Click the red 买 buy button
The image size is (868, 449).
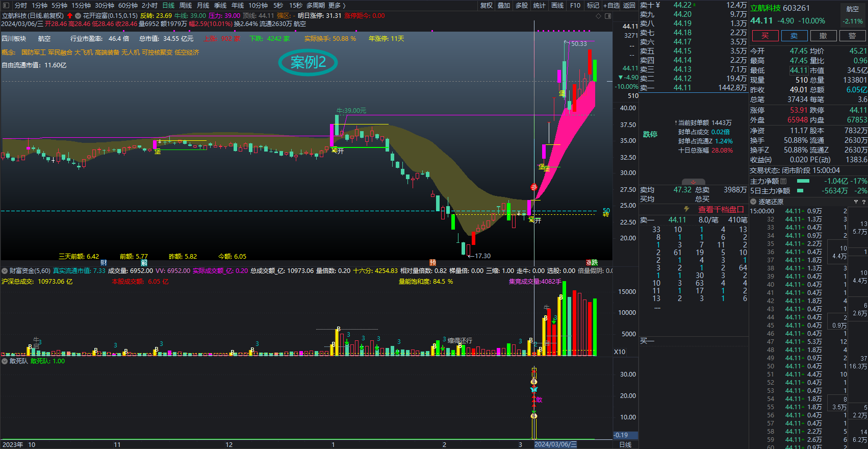coord(765,36)
